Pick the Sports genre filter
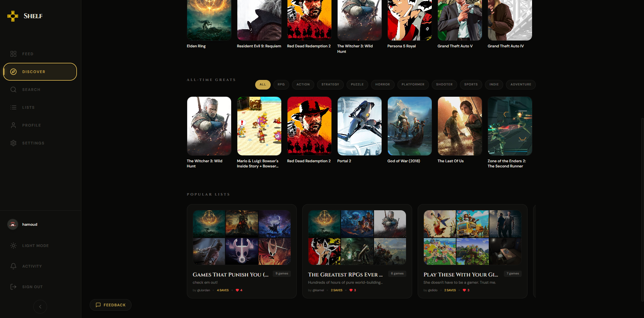644x318 pixels. (x=471, y=85)
